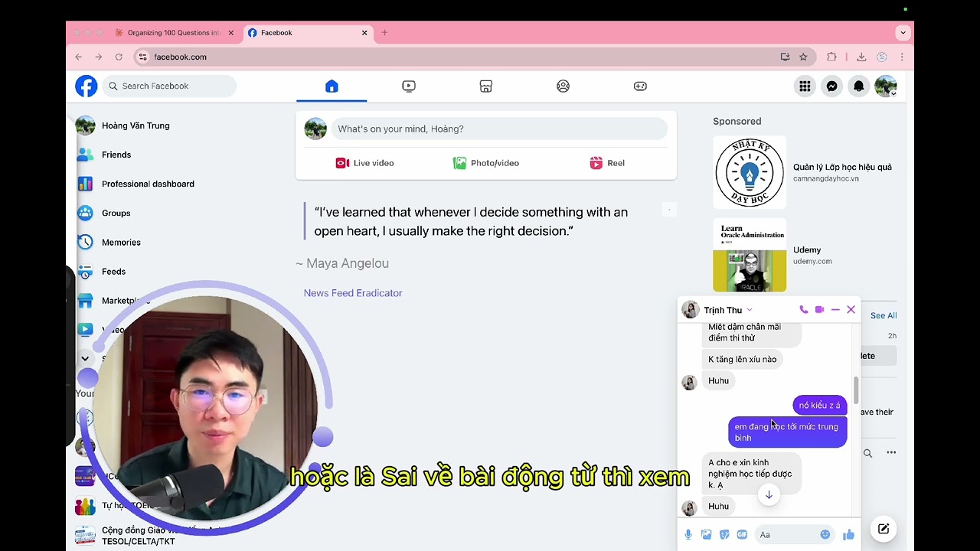Click the attach photo icon in chat

(x=706, y=534)
